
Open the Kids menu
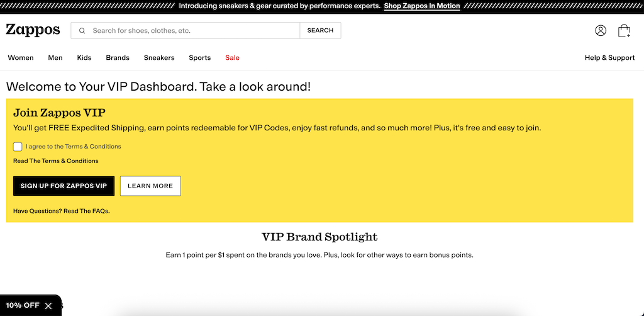pos(84,58)
